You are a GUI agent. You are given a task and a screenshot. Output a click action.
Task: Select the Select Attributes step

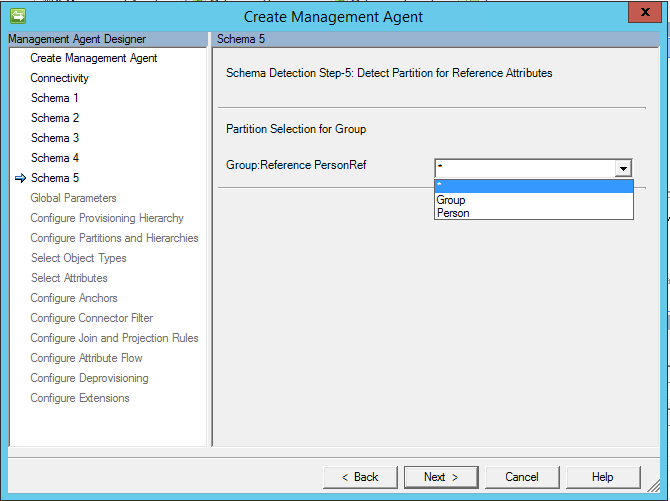tap(69, 278)
